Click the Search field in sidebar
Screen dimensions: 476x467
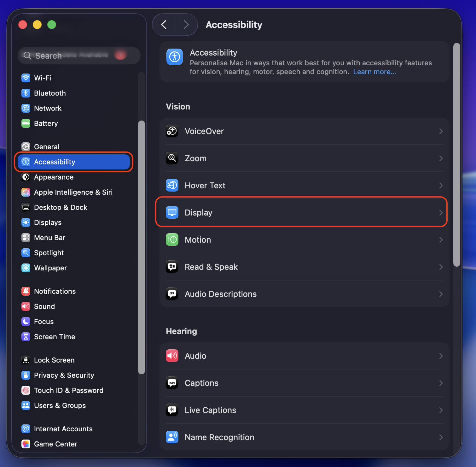[x=79, y=56]
